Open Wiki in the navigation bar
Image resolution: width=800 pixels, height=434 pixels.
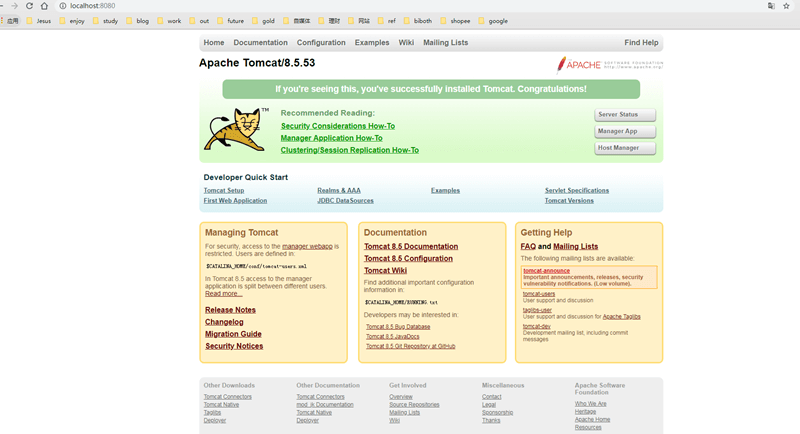(x=406, y=43)
